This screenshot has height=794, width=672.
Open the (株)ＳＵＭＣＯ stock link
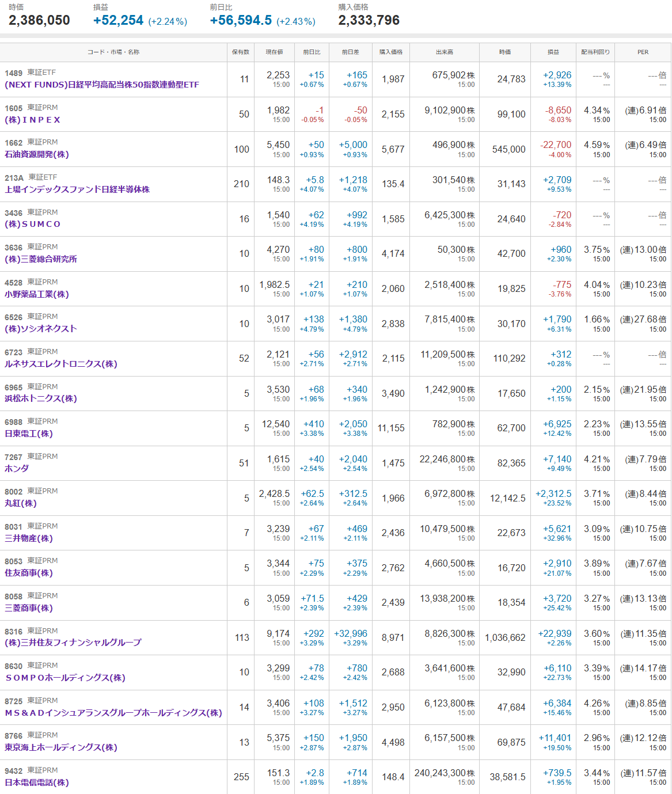tap(33, 224)
